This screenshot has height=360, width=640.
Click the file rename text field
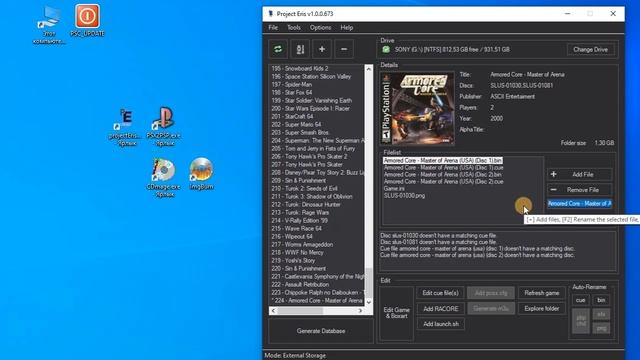click(579, 204)
